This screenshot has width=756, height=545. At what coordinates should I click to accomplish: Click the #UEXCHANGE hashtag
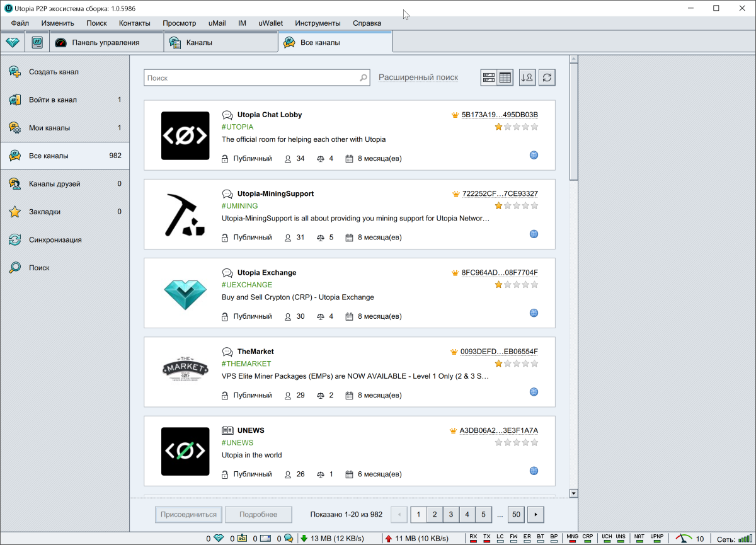tap(247, 285)
